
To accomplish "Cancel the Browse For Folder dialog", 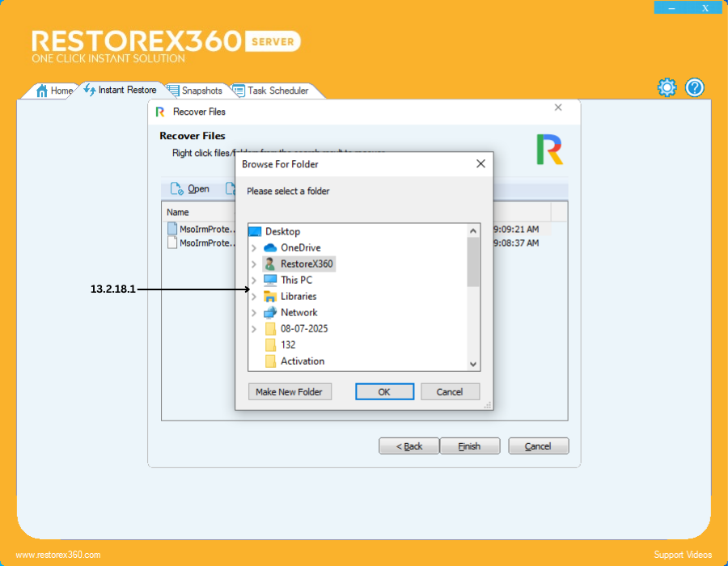I will pos(450,391).
